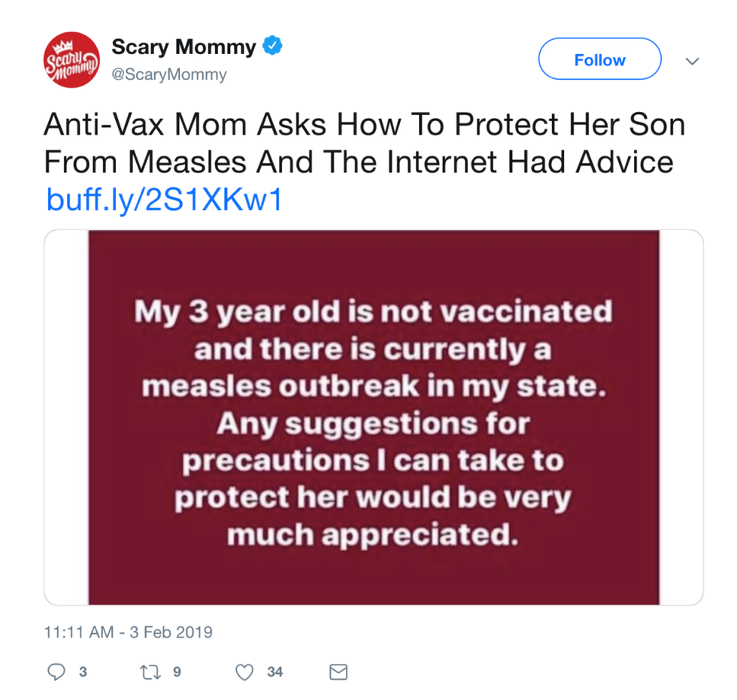This screenshot has width=737, height=700.
Task: Like the tweet with the heart icon
Action: tap(244, 672)
